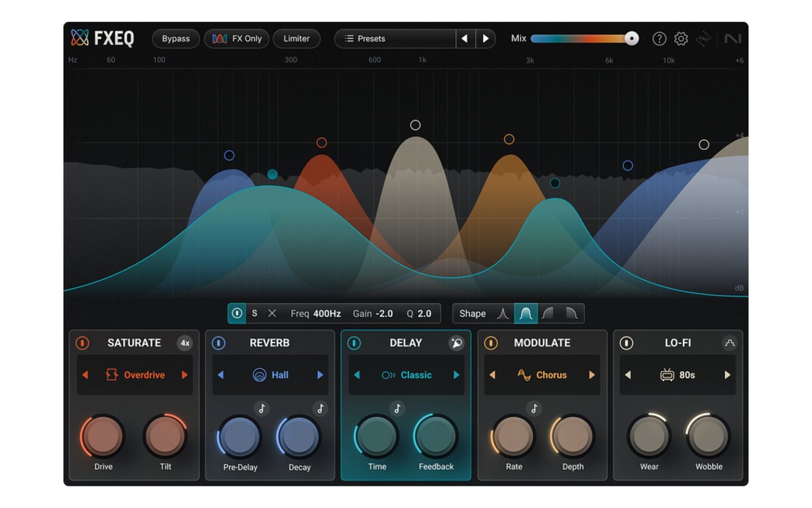Screen dimensions: 812x508
Task: Click the Chorus waveform icon in Modulate module
Action: (525, 375)
